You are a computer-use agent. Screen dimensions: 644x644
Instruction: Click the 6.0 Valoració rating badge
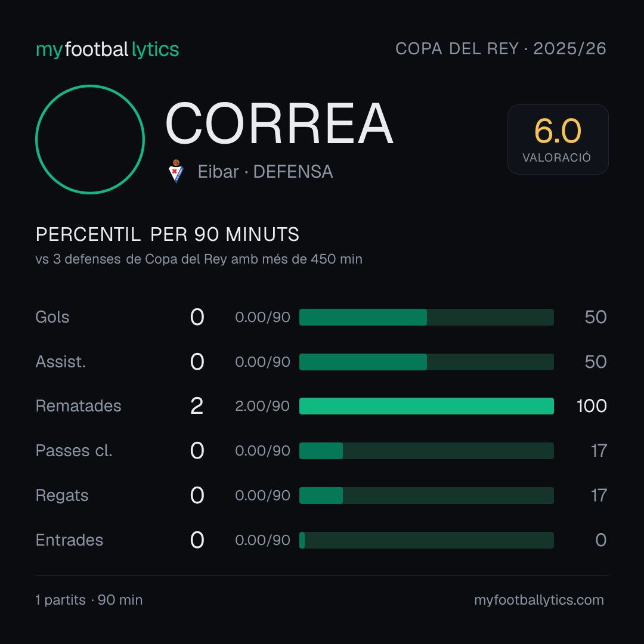[558, 139]
